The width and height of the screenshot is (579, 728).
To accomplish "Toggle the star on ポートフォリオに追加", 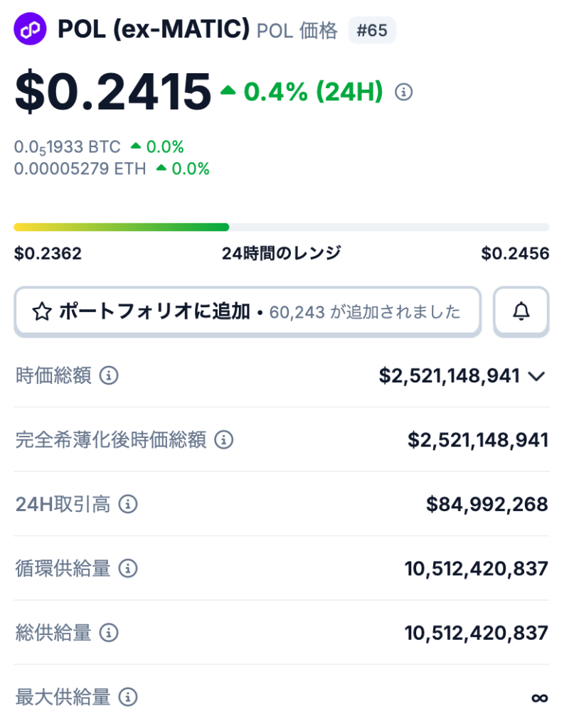I will pyautogui.click(x=42, y=311).
